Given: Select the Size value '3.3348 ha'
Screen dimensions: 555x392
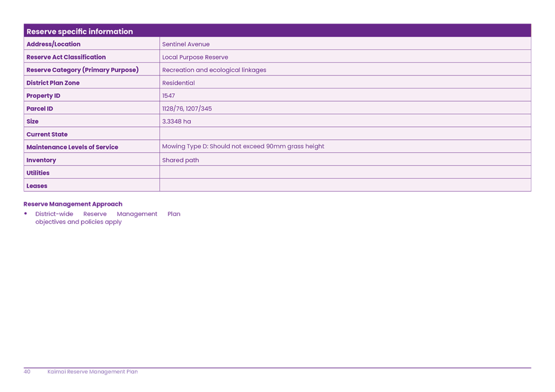Looking at the screenshot, I should point(176,121).
